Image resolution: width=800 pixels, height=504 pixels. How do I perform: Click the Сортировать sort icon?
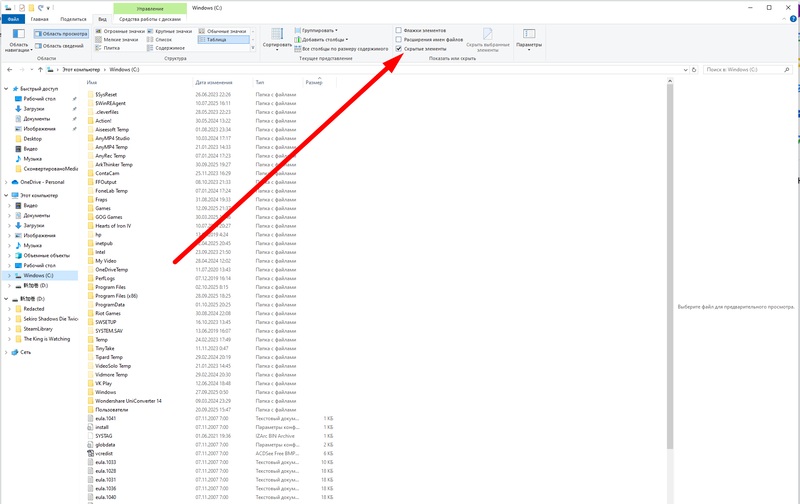click(277, 36)
